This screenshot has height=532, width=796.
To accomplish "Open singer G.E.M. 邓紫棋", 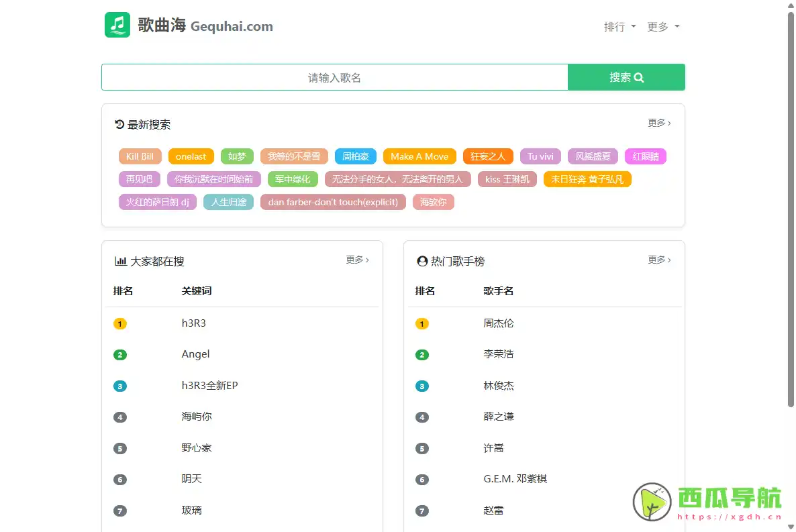I will (x=515, y=479).
